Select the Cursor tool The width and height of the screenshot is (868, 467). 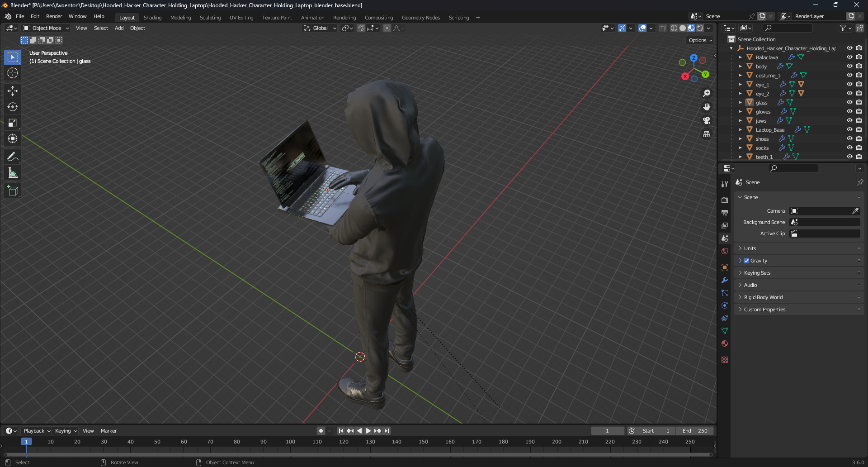click(13, 73)
